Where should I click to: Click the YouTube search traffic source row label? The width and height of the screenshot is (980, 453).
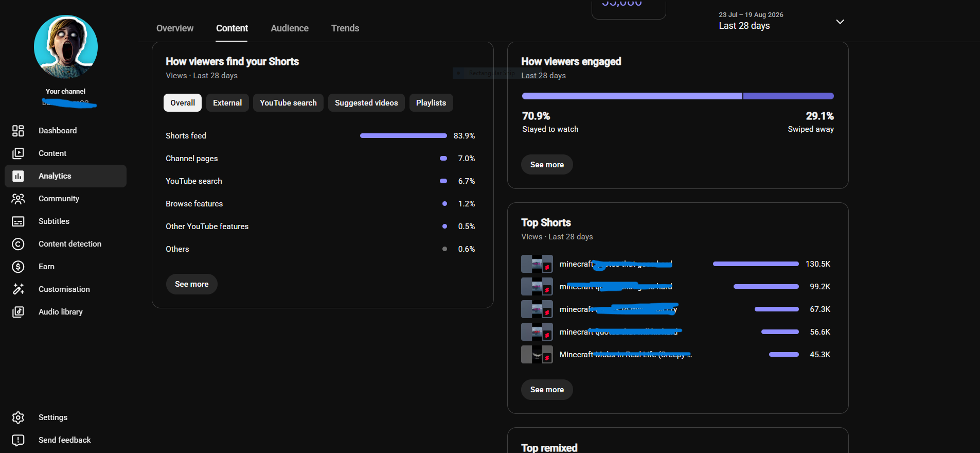[194, 181]
